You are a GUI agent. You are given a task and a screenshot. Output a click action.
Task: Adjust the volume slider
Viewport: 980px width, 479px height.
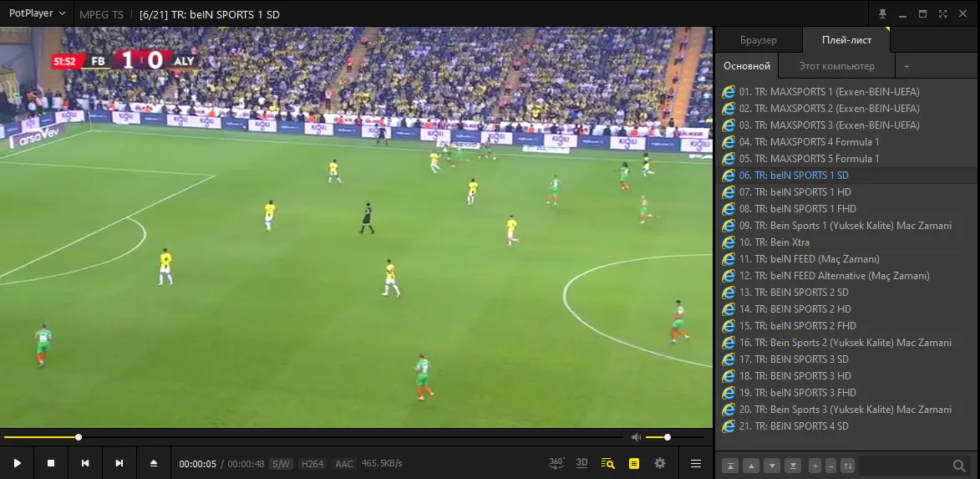(x=675, y=437)
